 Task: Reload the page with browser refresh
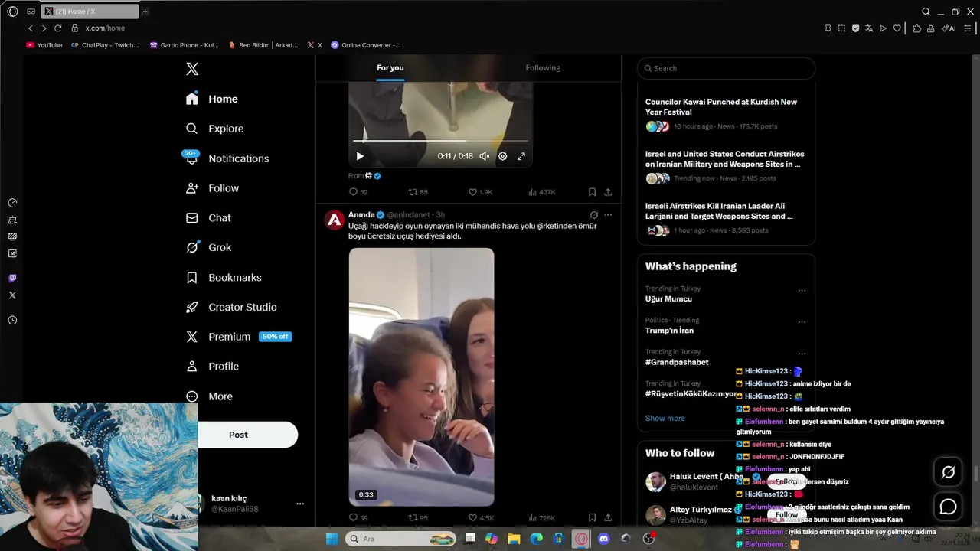pyautogui.click(x=57, y=28)
